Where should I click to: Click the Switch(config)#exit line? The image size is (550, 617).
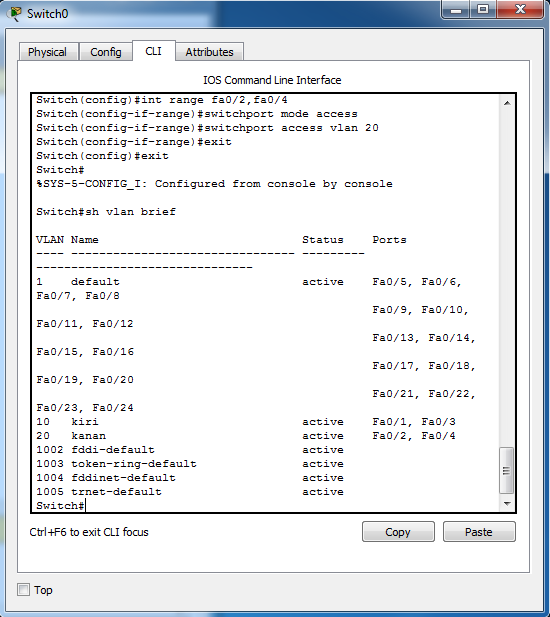coord(102,156)
